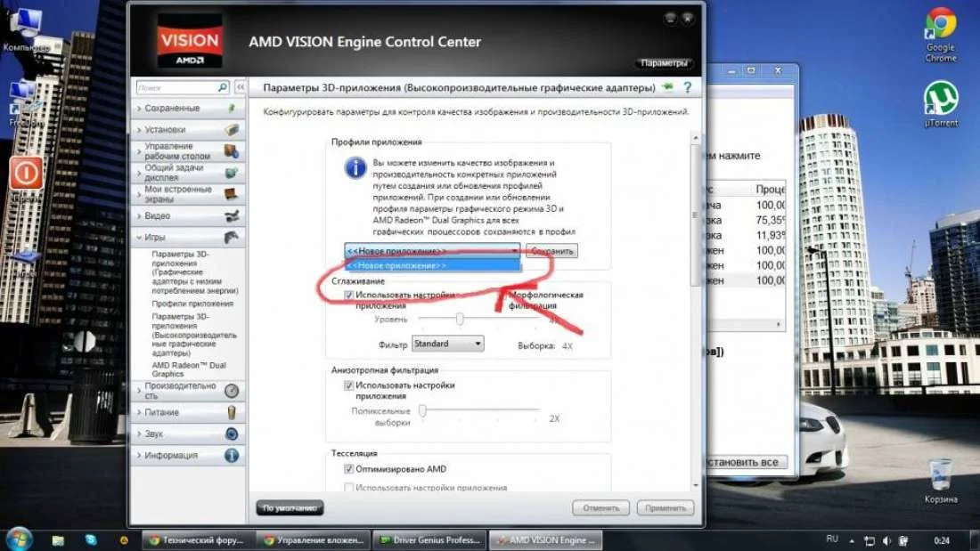Image resolution: width=980 pixels, height=551 pixels.
Task: Click the Мои встроенные экраны laptop icon
Action: click(232, 194)
